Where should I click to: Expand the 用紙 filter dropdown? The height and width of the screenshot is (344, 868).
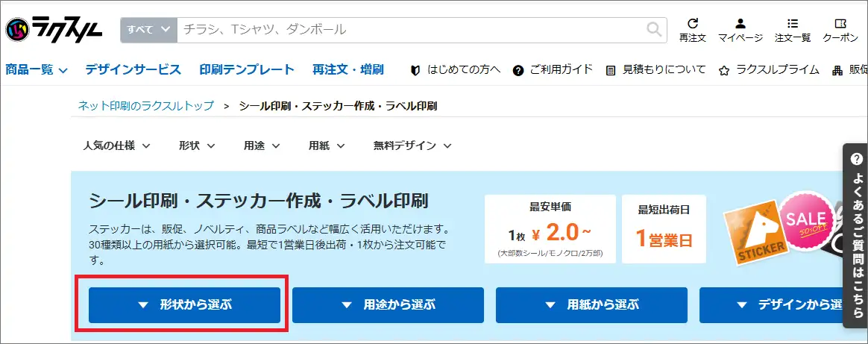click(x=326, y=146)
